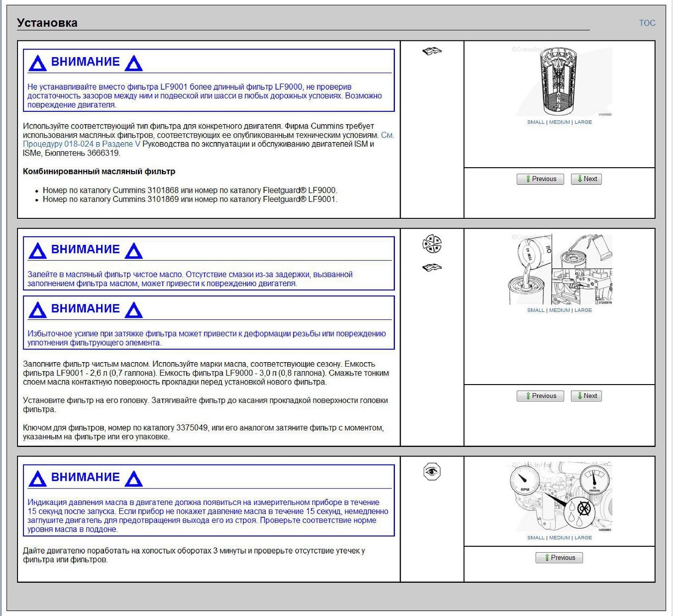Image resolution: width=673 pixels, height=616 pixels.
Task: Click the bullet line mentioning Cummins 3101868
Action: pos(190,191)
